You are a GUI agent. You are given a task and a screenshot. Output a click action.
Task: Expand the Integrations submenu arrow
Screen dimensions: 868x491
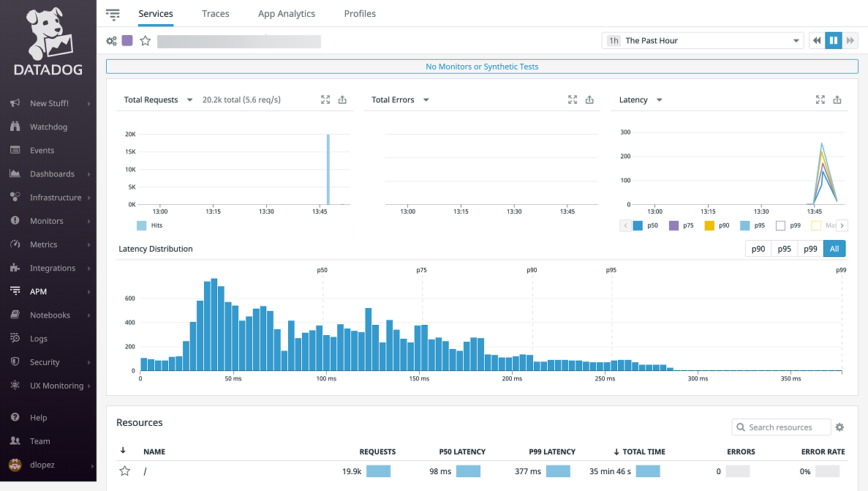88,269
